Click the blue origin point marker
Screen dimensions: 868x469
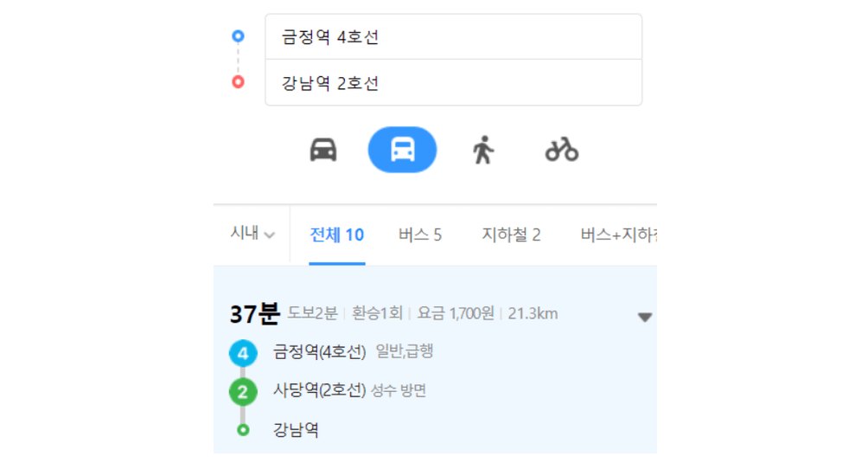tap(238, 36)
